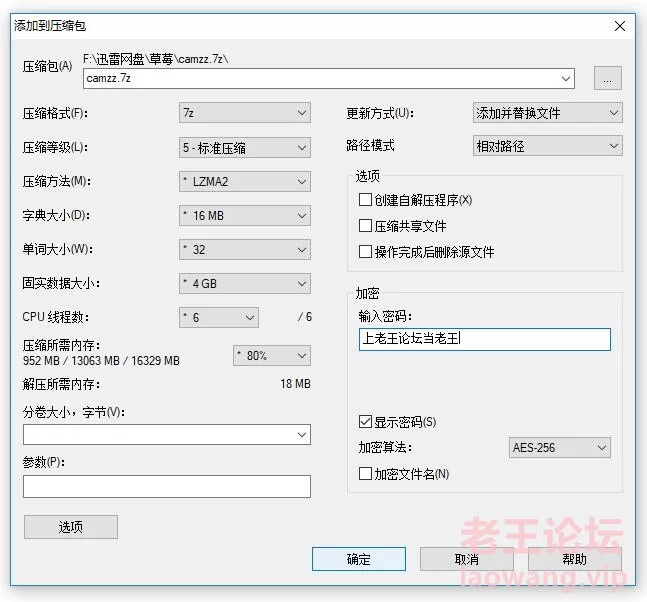The height and width of the screenshot is (602, 647).
Task: Click the / 6 thread count text
Action: pos(305,317)
